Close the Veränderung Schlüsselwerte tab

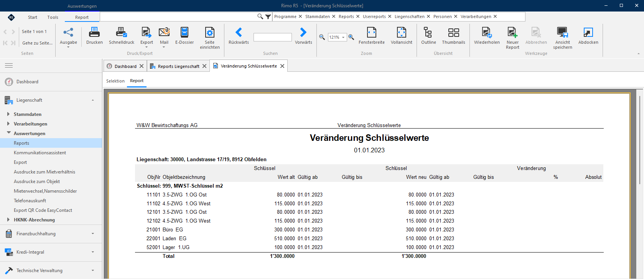(x=282, y=66)
